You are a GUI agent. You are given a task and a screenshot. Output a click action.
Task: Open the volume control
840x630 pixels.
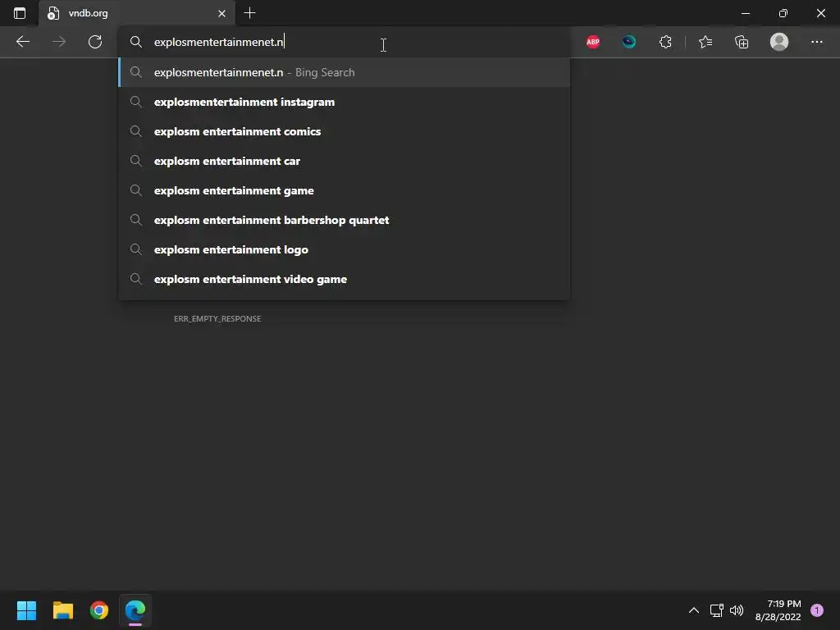pyautogui.click(x=737, y=610)
